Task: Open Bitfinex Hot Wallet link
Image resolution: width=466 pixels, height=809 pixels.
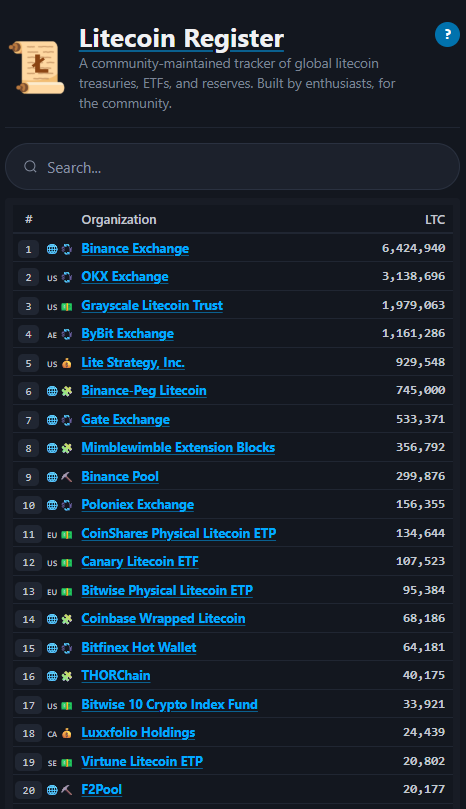Action: pyautogui.click(x=139, y=648)
